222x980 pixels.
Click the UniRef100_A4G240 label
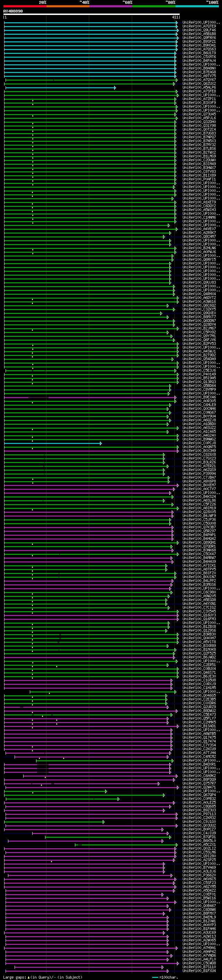[199, 435]
